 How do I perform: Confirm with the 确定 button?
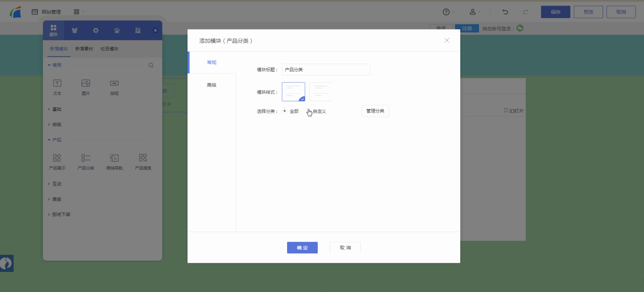[x=302, y=248]
